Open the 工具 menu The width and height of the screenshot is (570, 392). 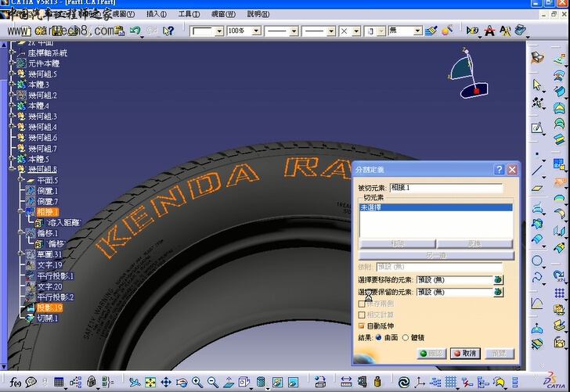[189, 14]
